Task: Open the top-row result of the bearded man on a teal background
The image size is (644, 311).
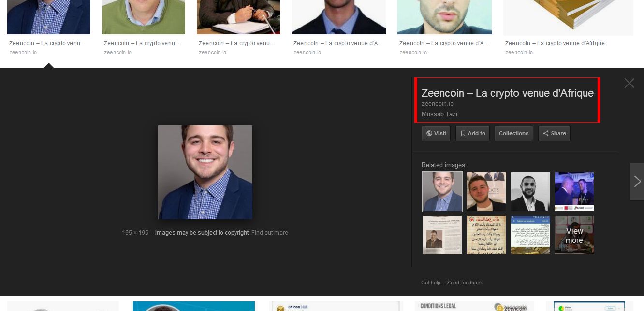Action: click(444, 17)
